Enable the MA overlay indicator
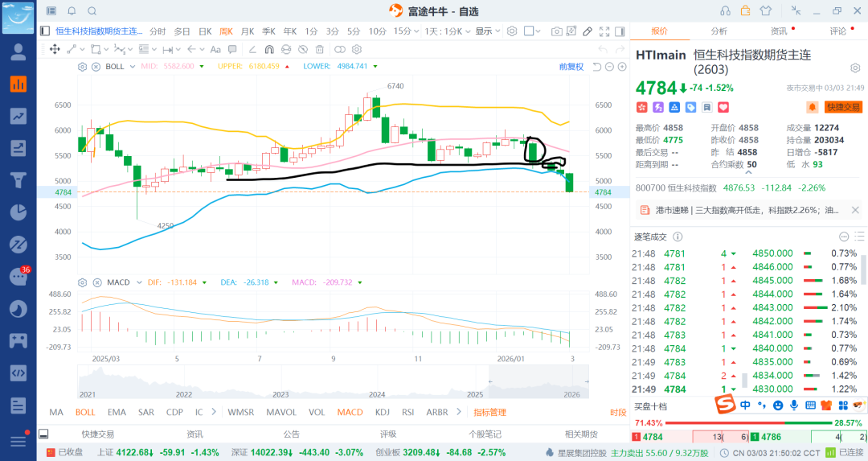The image size is (868, 461). pyautogui.click(x=56, y=412)
